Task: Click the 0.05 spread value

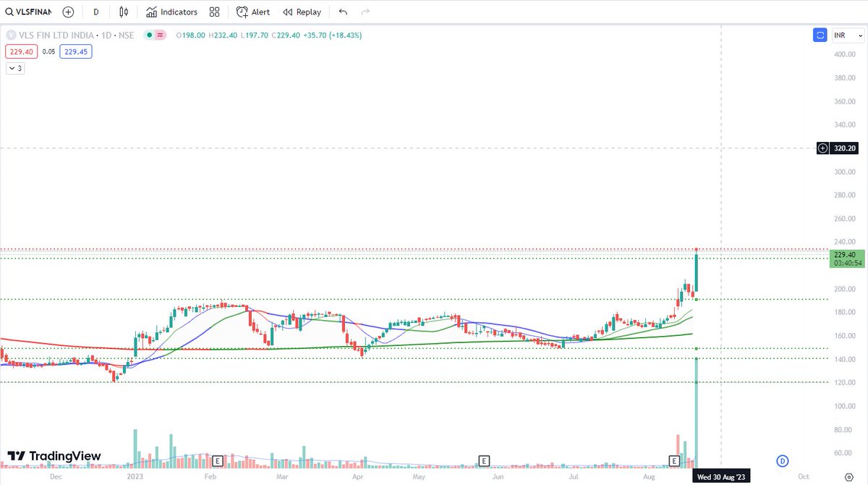Action: pos(48,51)
